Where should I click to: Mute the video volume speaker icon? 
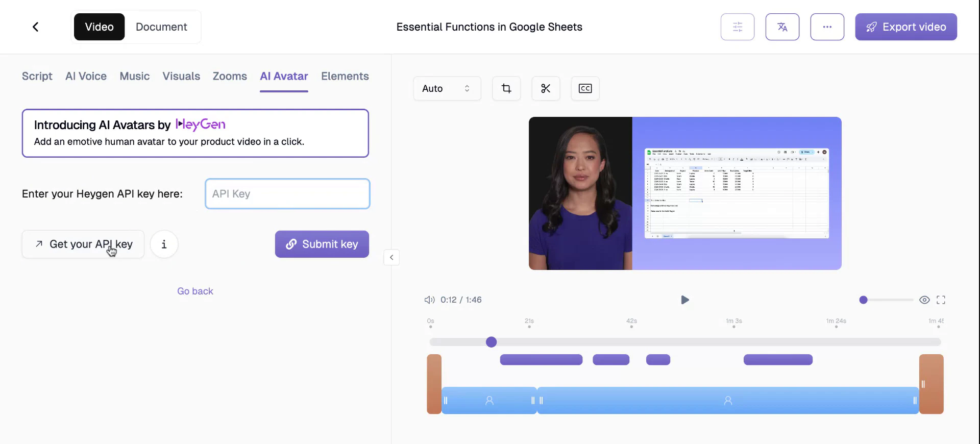point(429,300)
